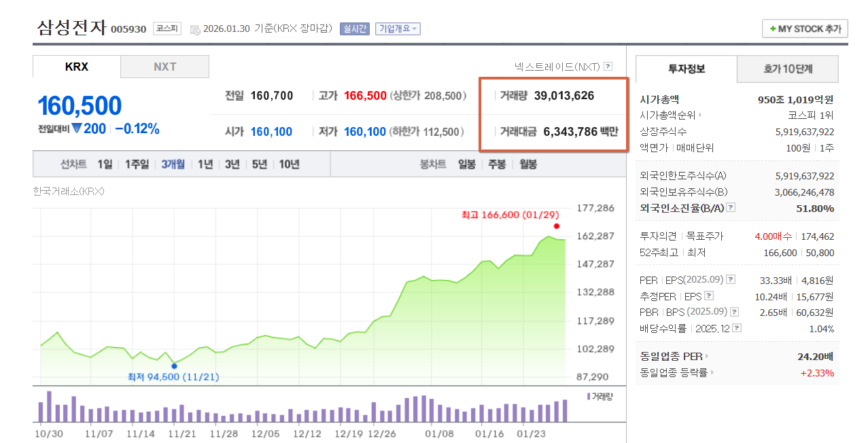Image resolution: width=868 pixels, height=443 pixels.
Task: Select the 10년 line chart period
Action: [290, 164]
